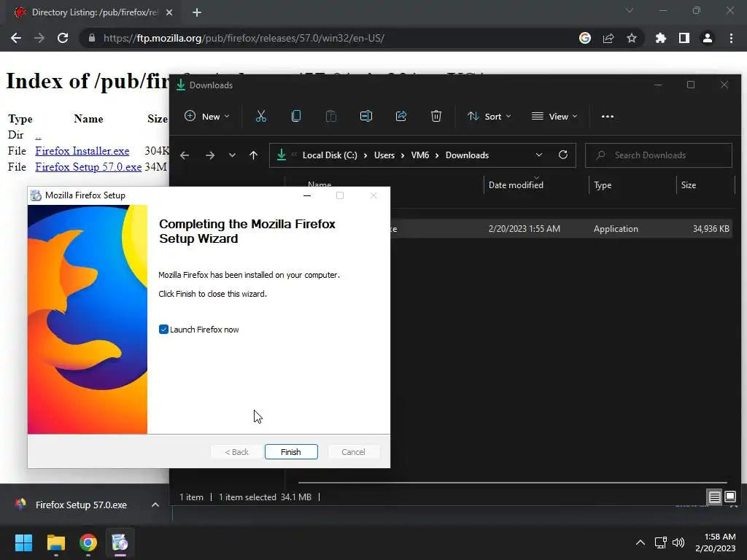The height and width of the screenshot is (560, 747).
Task: Open File Explorer from taskbar
Action: click(x=55, y=542)
